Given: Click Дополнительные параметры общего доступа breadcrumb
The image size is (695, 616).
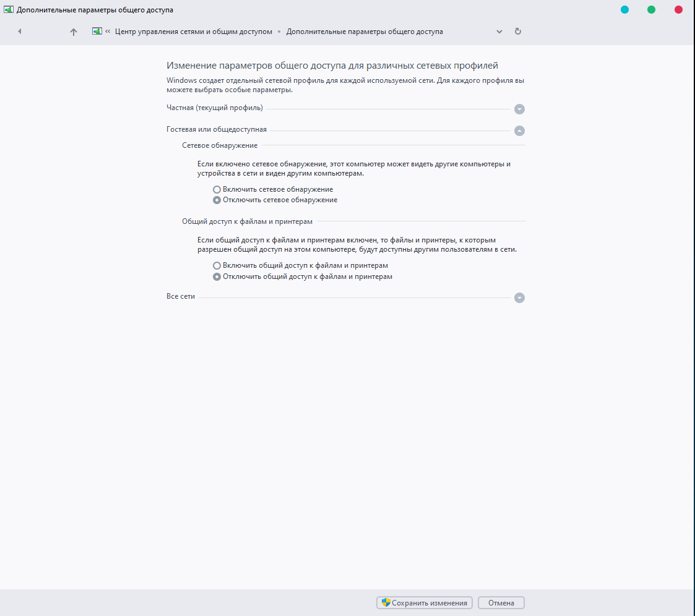Looking at the screenshot, I should click(x=364, y=32).
